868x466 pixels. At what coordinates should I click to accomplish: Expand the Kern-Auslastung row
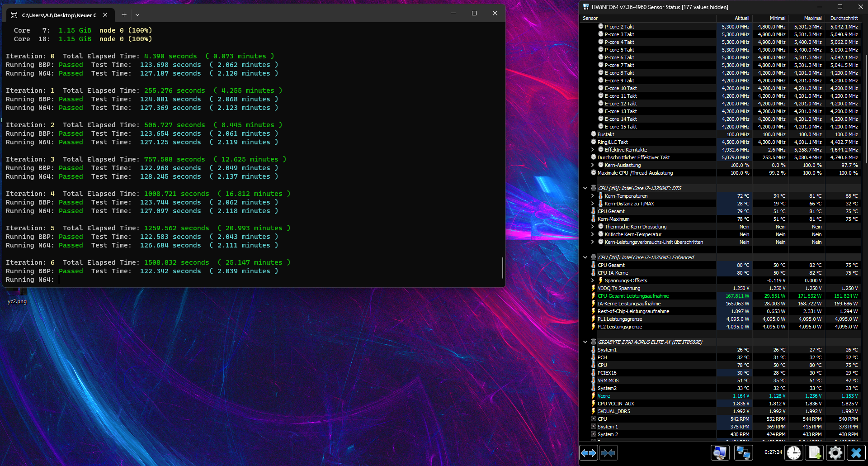point(593,165)
